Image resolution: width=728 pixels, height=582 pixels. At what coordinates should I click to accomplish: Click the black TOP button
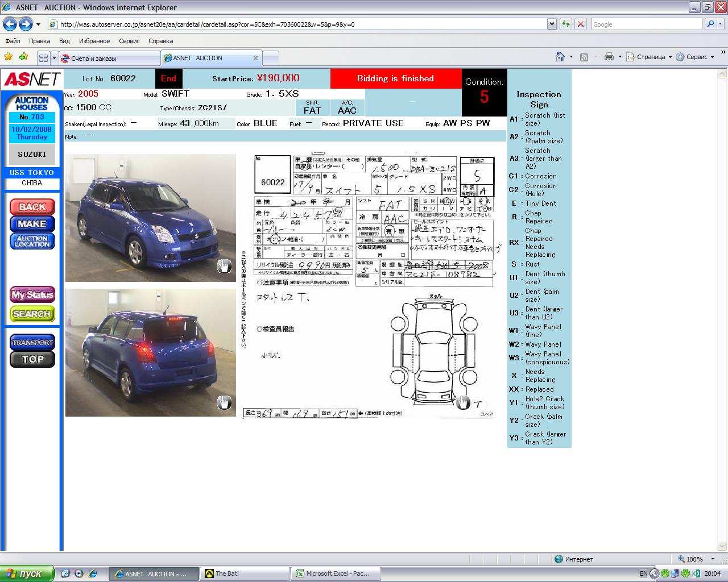32,359
